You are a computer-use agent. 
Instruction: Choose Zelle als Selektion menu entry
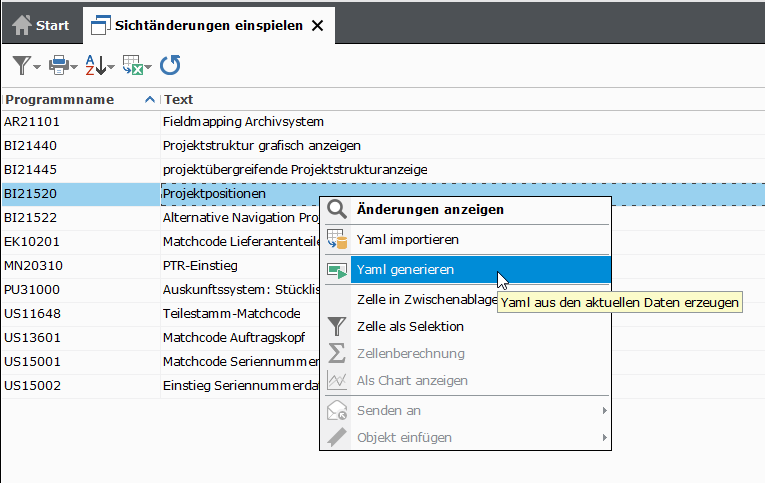(x=410, y=327)
